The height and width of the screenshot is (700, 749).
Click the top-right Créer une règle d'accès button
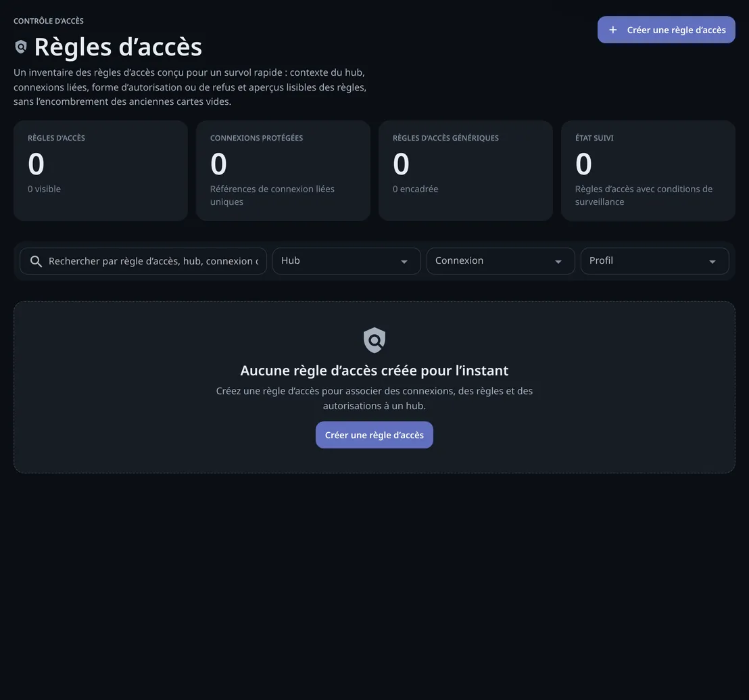tap(667, 30)
